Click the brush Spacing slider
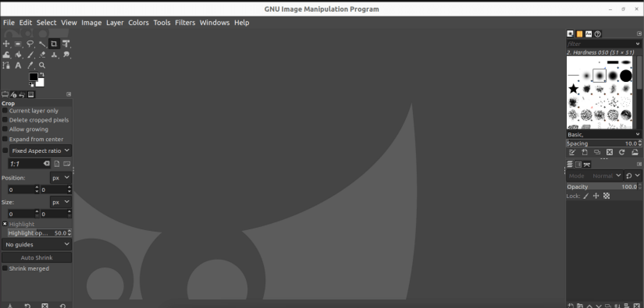This screenshot has width=644, height=308. click(604, 143)
